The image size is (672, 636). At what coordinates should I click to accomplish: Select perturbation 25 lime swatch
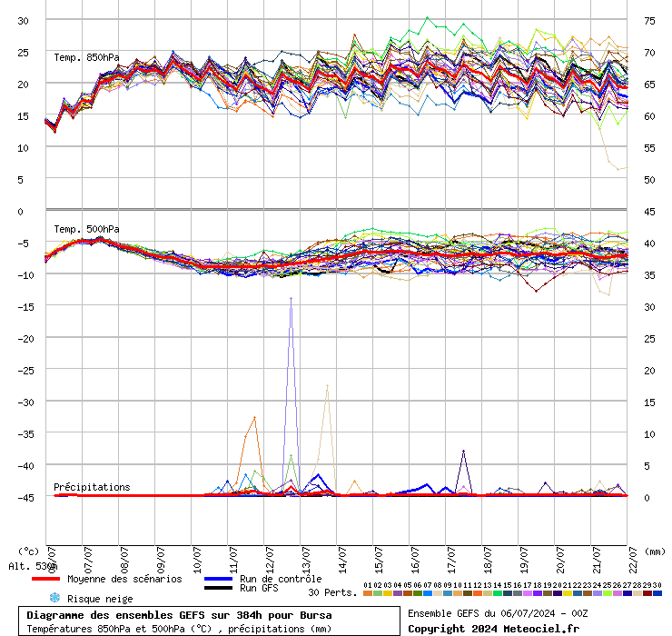[608, 593]
